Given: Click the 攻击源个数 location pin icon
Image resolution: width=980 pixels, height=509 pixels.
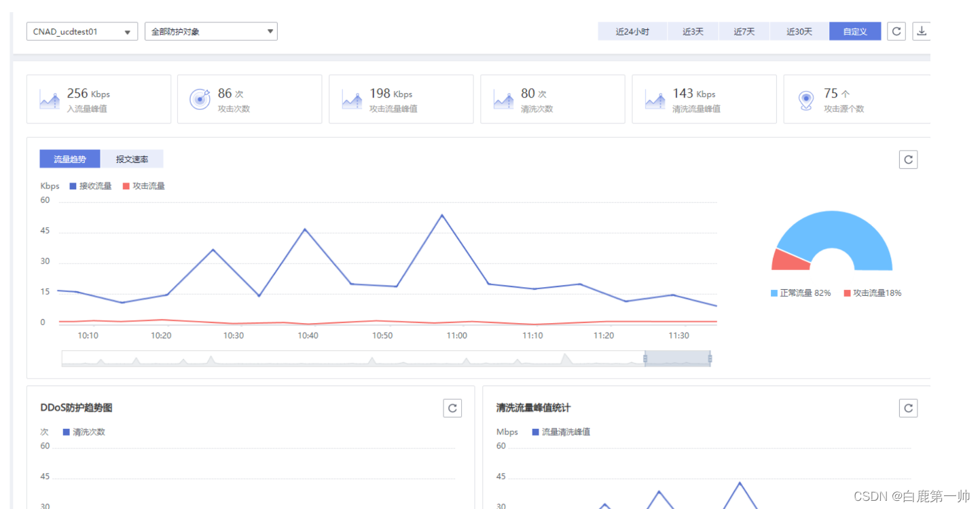Looking at the screenshot, I should (x=805, y=100).
